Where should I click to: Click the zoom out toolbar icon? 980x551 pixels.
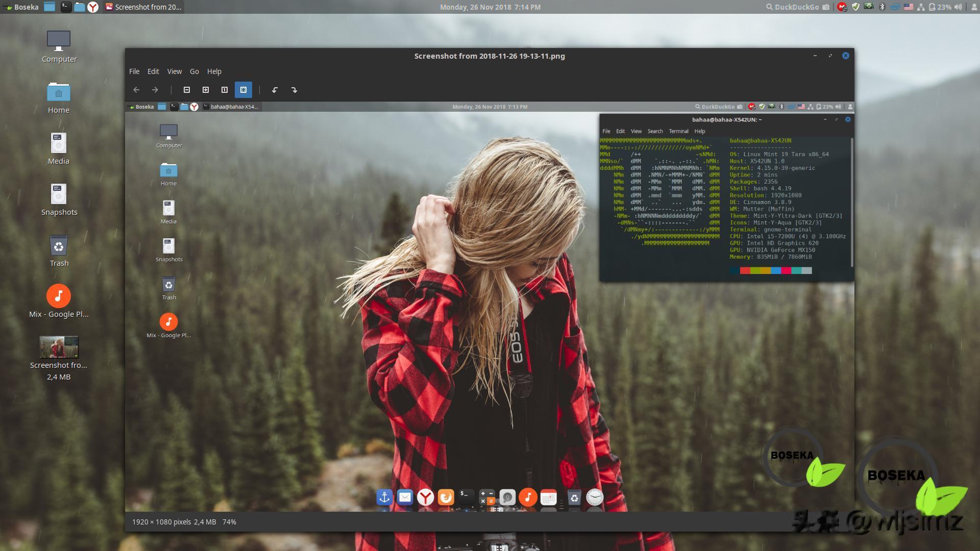point(187,90)
